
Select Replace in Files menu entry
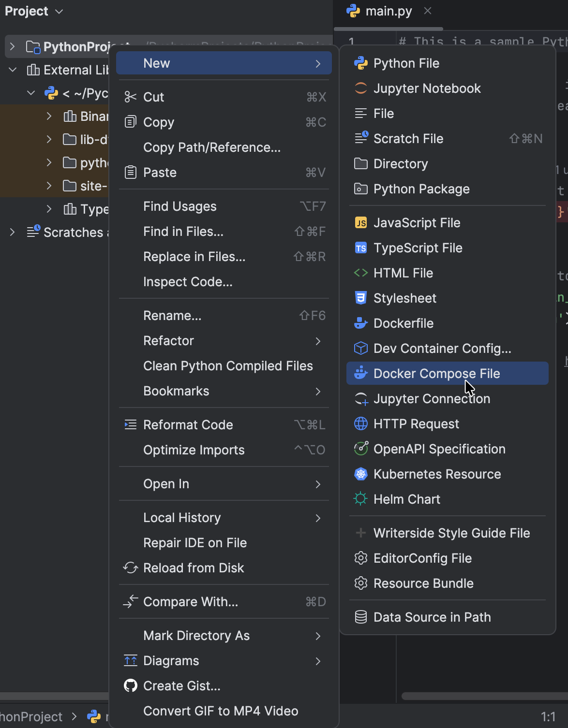click(x=224, y=257)
